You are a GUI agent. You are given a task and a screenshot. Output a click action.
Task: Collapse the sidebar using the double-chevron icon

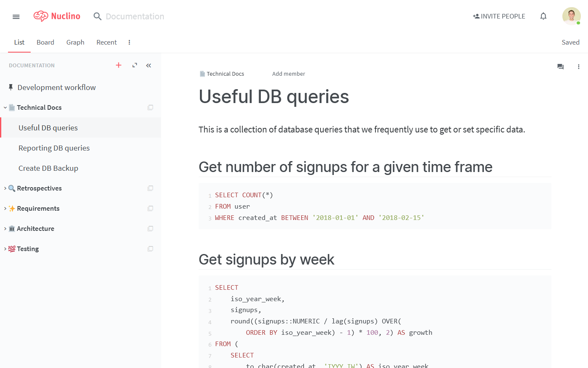[x=148, y=65]
